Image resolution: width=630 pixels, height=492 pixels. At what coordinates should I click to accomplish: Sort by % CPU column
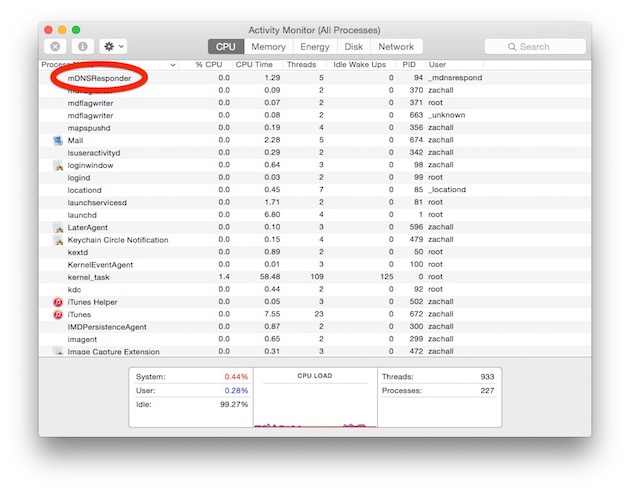pyautogui.click(x=209, y=65)
